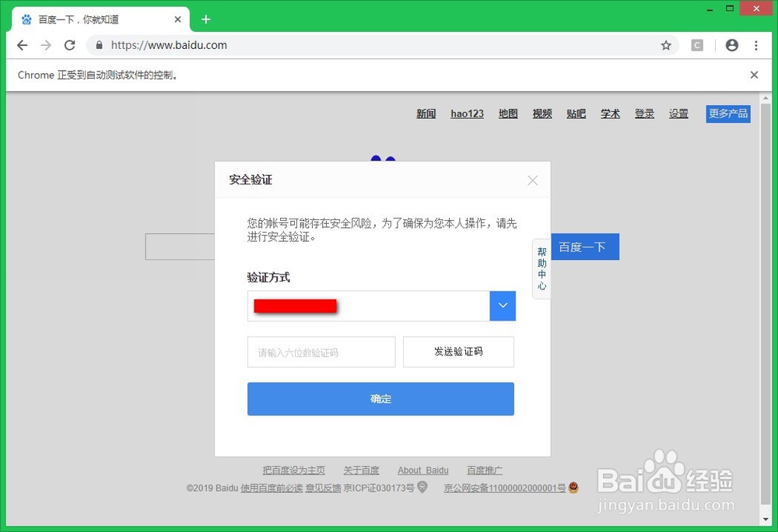The width and height of the screenshot is (778, 532).
Task: Click the address bar URL
Action: [169, 45]
